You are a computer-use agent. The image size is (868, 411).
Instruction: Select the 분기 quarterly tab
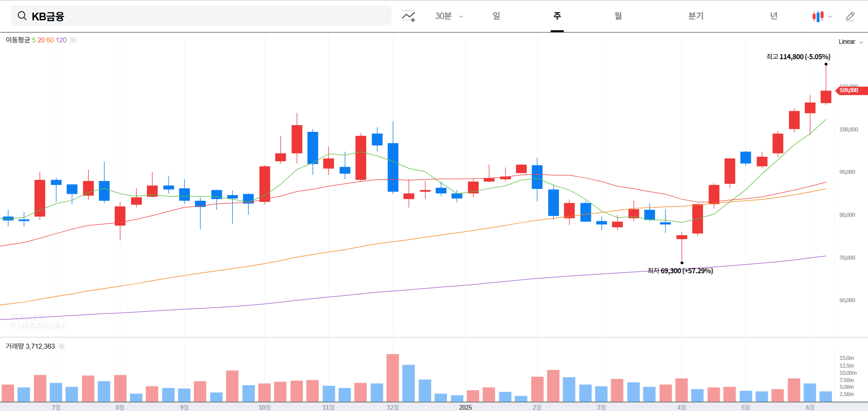(x=695, y=16)
